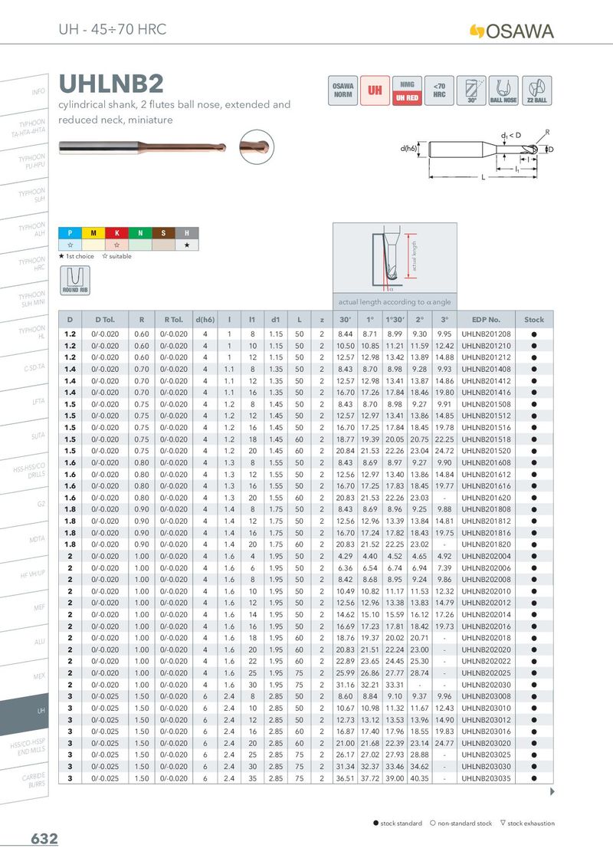The height and width of the screenshot is (868, 613).
Task: Click the 'd(h6)' column header
Action: (205, 320)
